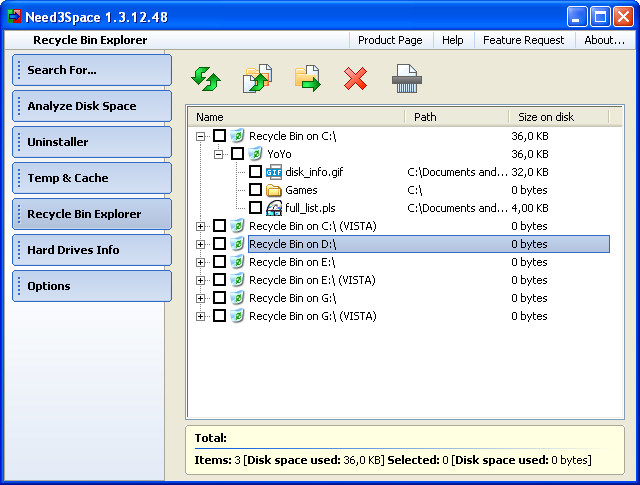640x485 pixels.
Task: Click the Restore to folder toolbar icon
Action: 308,78
